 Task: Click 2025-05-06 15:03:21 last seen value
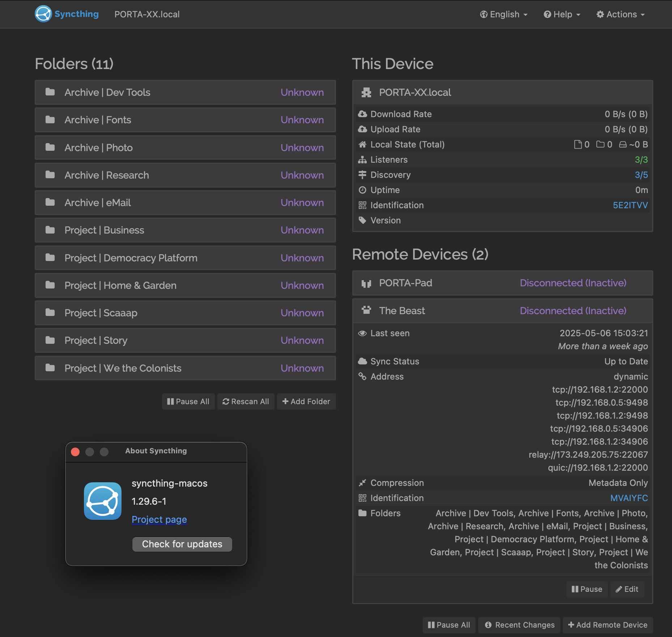604,333
